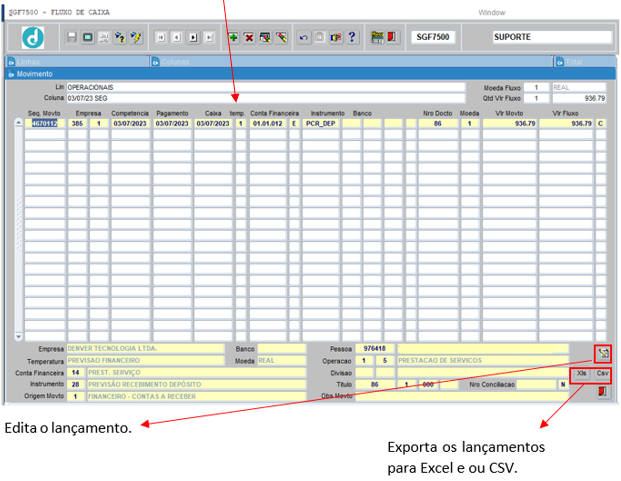
Task: Click the Denver 'd' logo
Action: (33, 37)
